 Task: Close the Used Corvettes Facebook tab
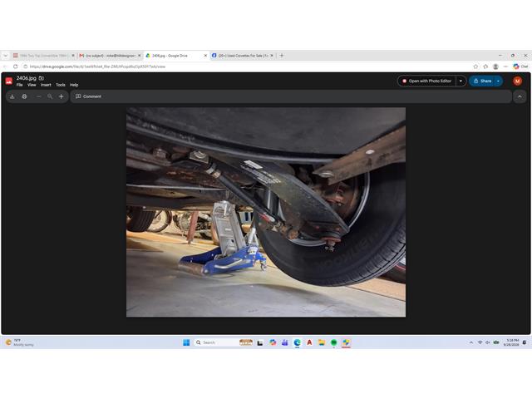coord(272,56)
